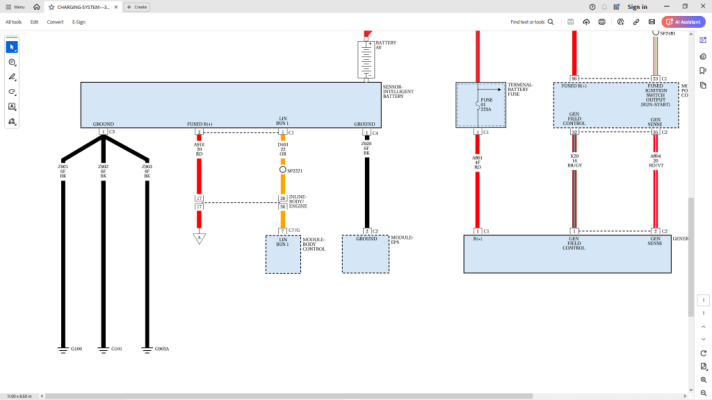Open the hamburger Menu

pos(15,7)
